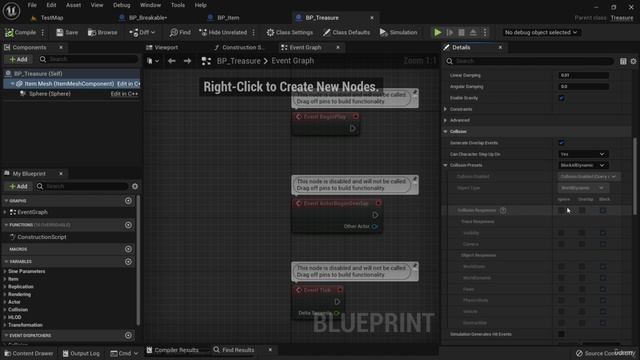Toggle Enable Gravity checkbox
This screenshot has width=640, height=360.
[x=562, y=98]
